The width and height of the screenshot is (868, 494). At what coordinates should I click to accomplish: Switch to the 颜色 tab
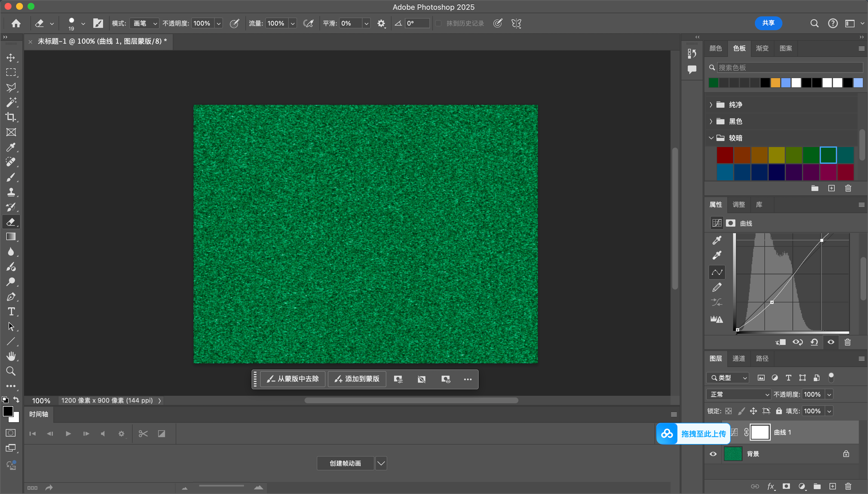(715, 48)
